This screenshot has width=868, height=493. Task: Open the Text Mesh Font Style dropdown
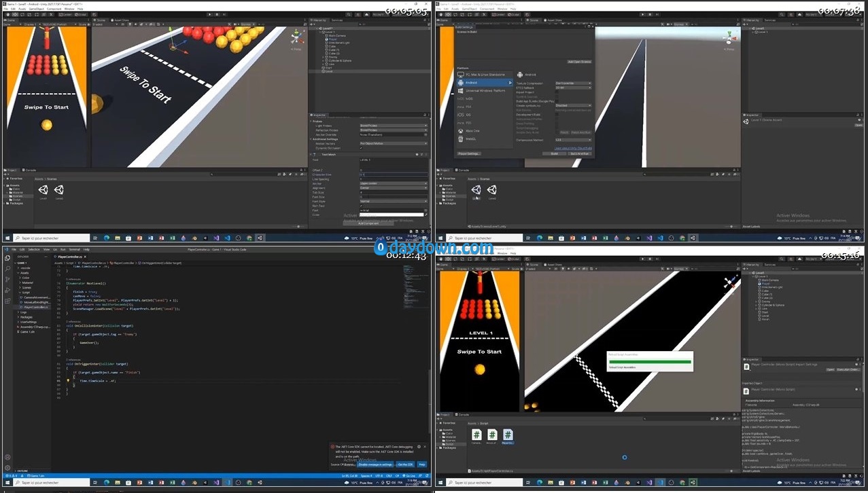394,201
